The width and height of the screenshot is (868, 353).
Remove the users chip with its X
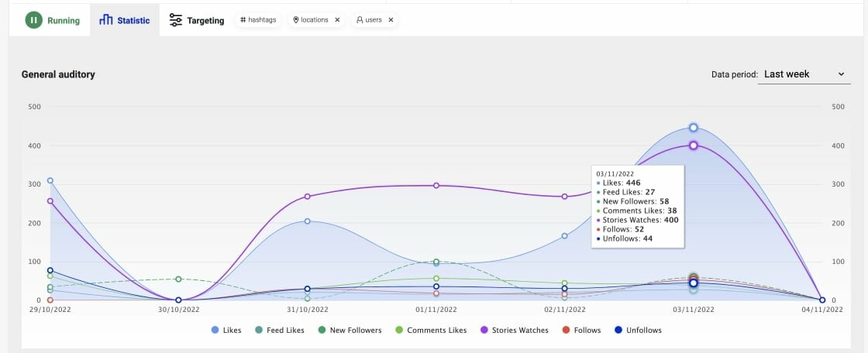[391, 20]
